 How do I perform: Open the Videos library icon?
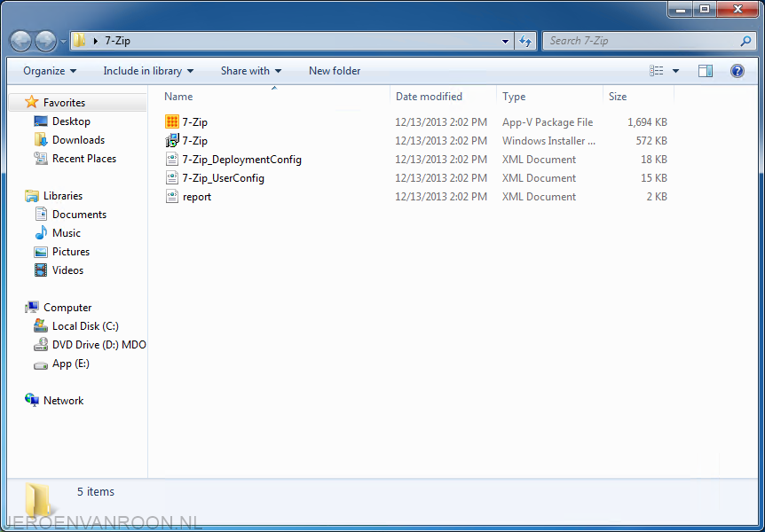tap(41, 270)
